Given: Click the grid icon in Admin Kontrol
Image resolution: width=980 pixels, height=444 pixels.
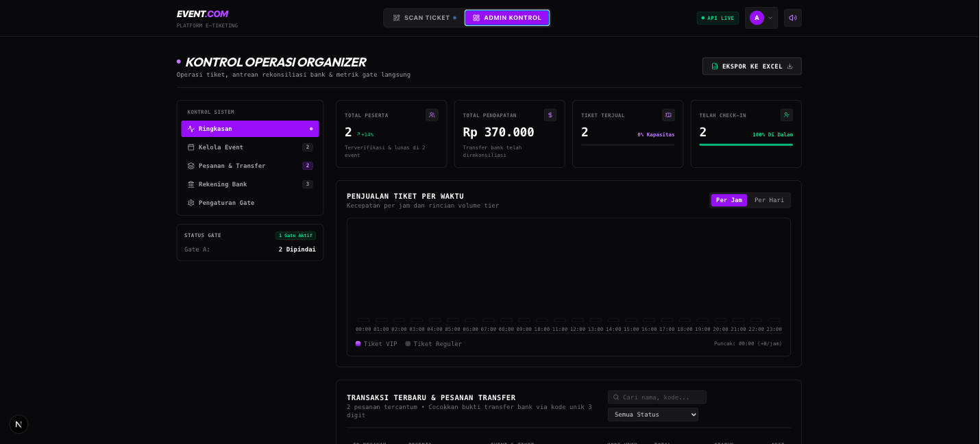Looking at the screenshot, I should point(476,18).
